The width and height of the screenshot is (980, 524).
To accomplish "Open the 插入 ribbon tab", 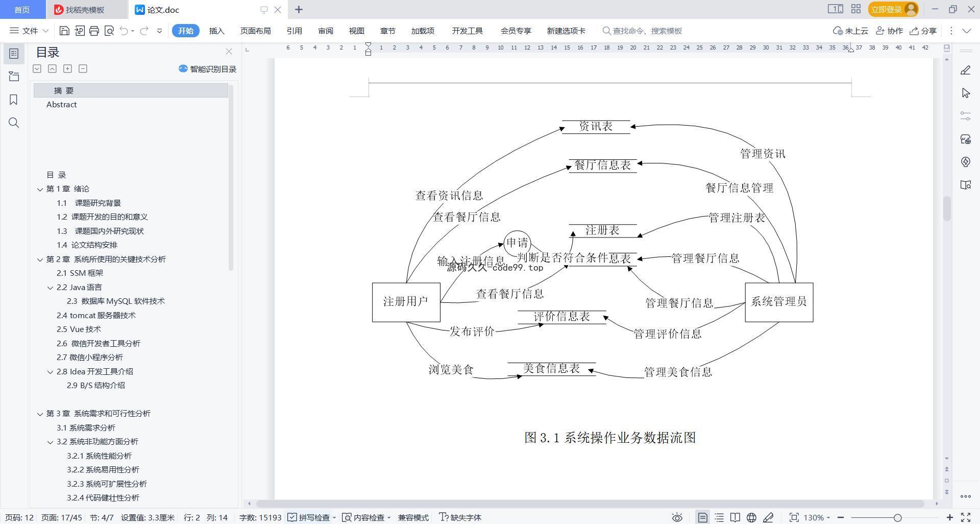I will [x=216, y=31].
